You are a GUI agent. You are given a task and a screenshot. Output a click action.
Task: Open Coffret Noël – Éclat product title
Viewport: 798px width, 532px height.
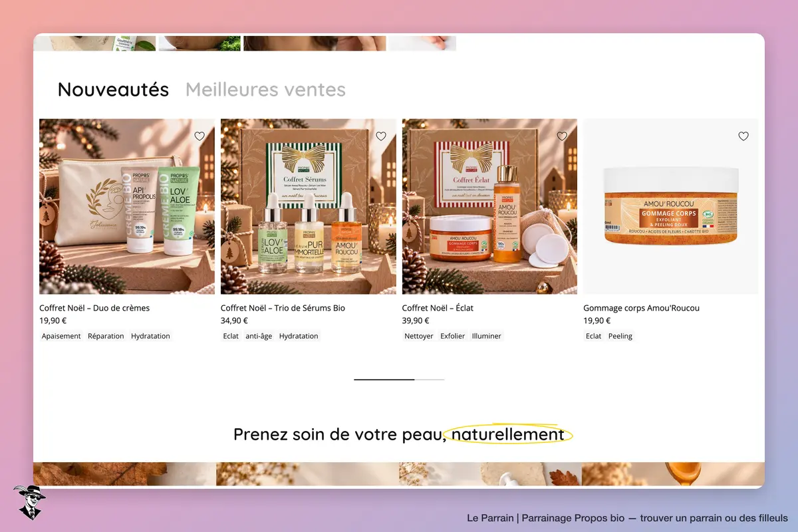(438, 308)
